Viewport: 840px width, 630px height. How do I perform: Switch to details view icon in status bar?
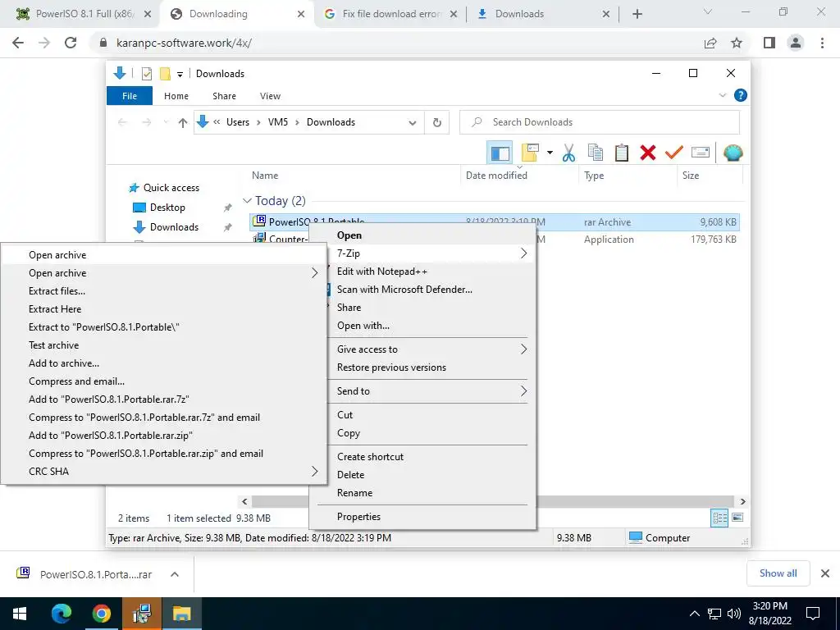click(719, 518)
